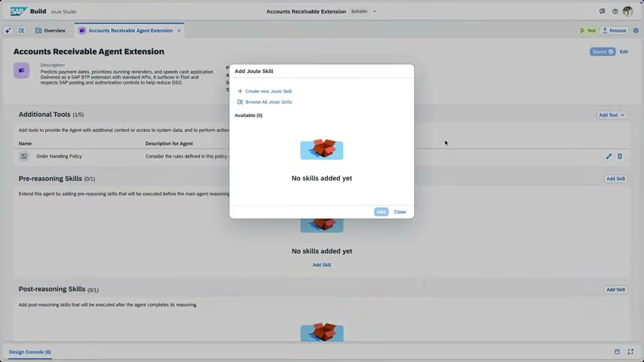Click the Accounts Receivable Extension project title

pos(306,11)
